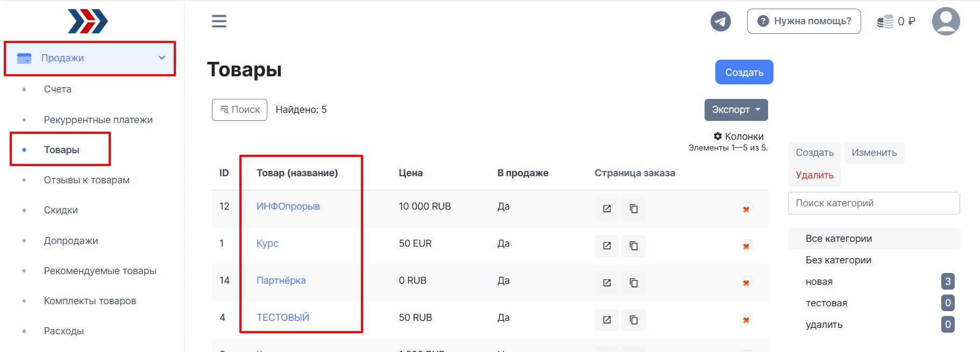
Task: Open order page for ИНФОпрорыв
Action: pyautogui.click(x=607, y=209)
